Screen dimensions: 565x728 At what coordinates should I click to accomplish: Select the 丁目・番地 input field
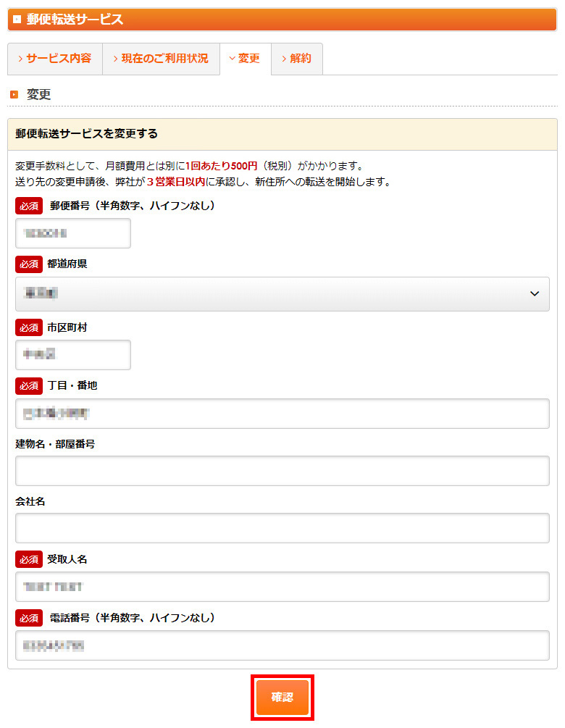coord(282,414)
